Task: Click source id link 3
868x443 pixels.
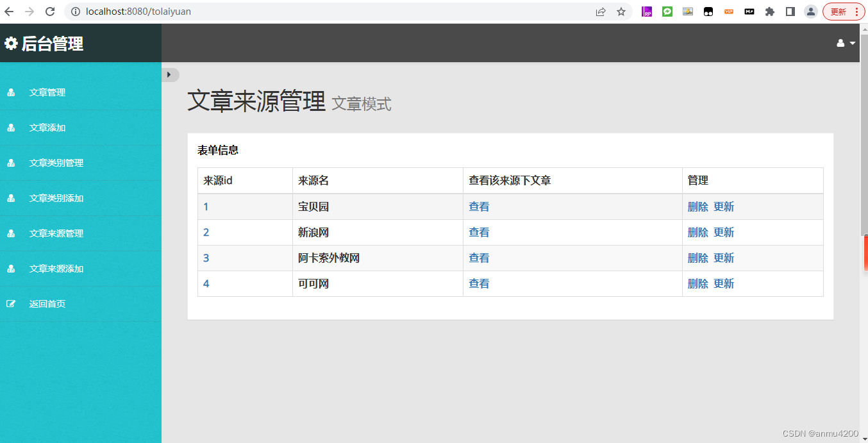Action: 206,258
